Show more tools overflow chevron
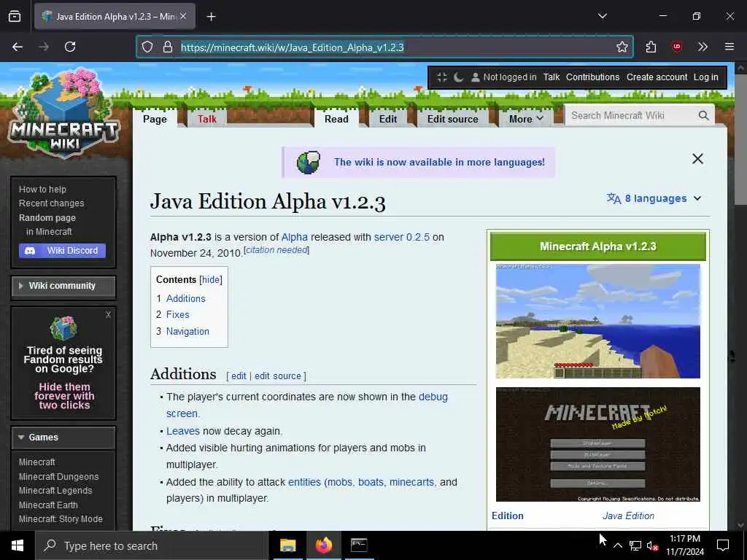This screenshot has width=747, height=560. pyautogui.click(x=703, y=47)
